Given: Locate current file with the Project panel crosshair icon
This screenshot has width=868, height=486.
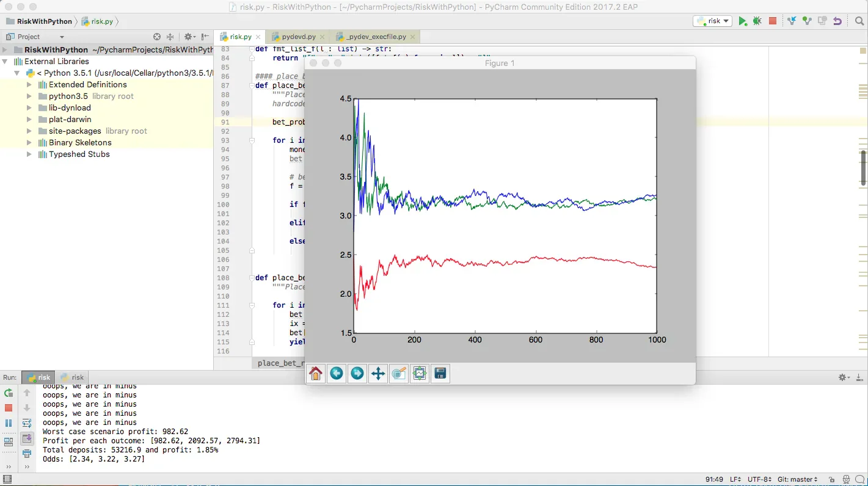Looking at the screenshot, I should pos(157,37).
